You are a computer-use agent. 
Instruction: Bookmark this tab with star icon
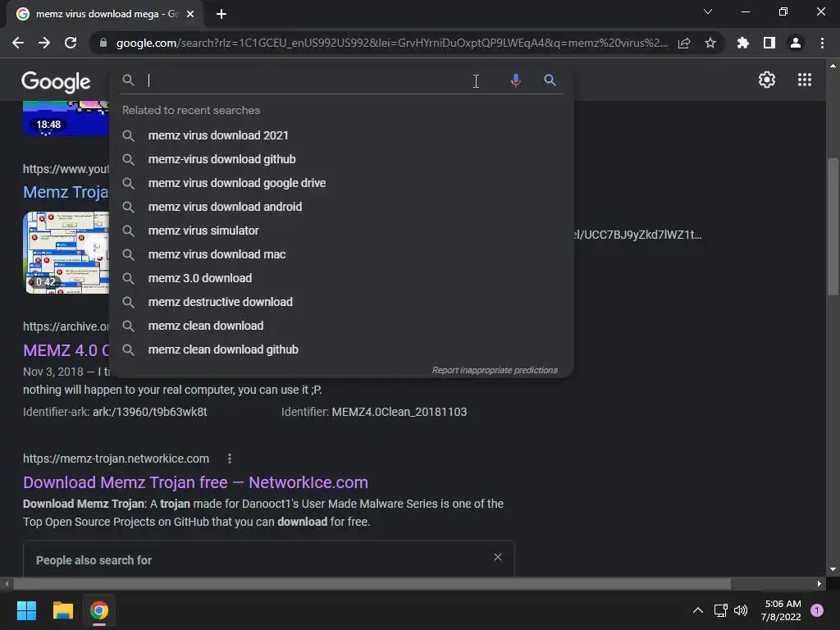(710, 43)
